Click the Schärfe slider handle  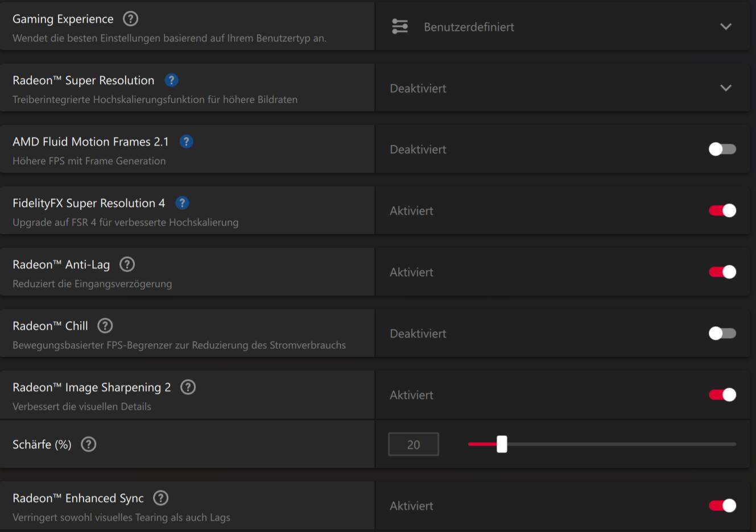pos(502,444)
